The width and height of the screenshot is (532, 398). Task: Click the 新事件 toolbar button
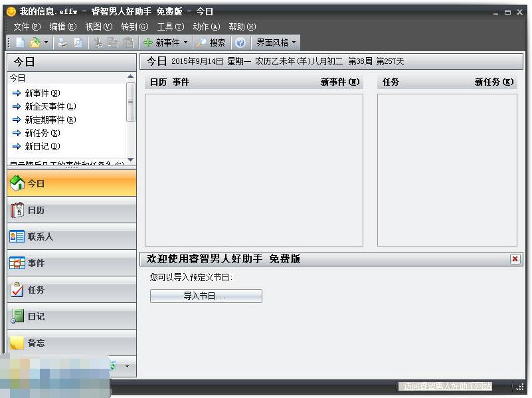pos(161,43)
